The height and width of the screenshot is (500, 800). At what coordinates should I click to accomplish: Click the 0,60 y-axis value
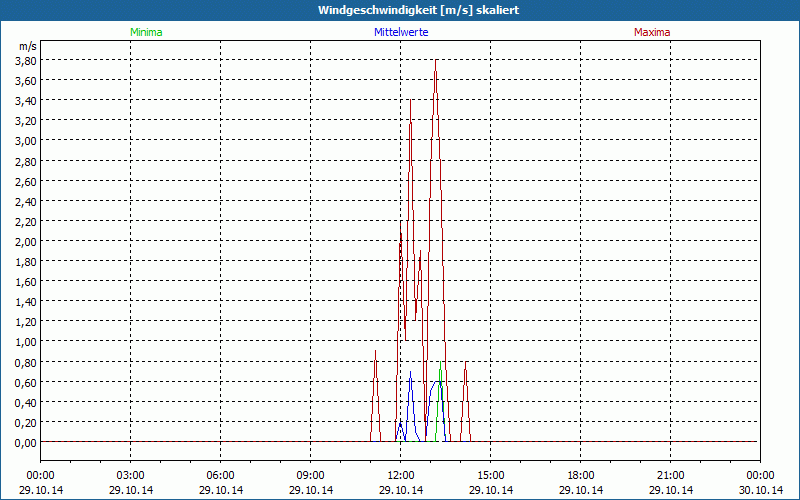coord(26,382)
